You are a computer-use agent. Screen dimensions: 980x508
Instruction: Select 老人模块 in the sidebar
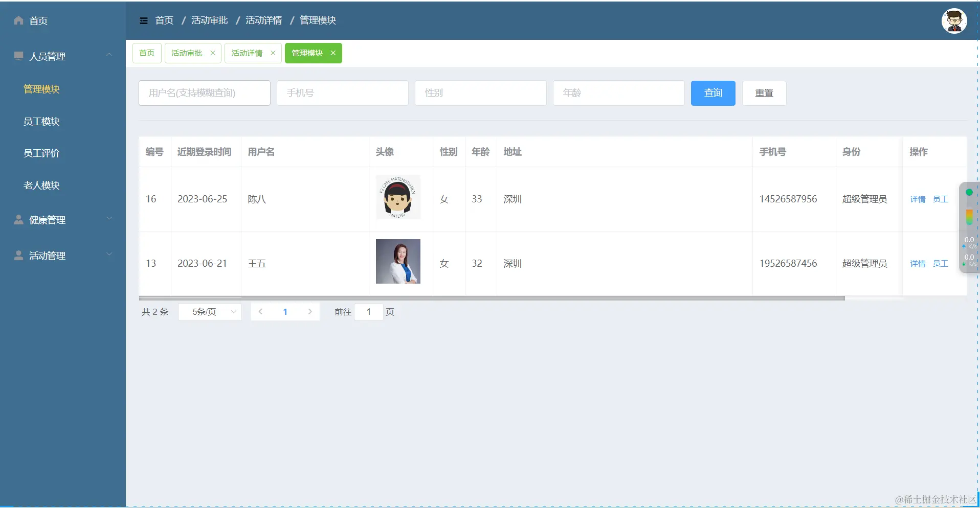point(41,185)
